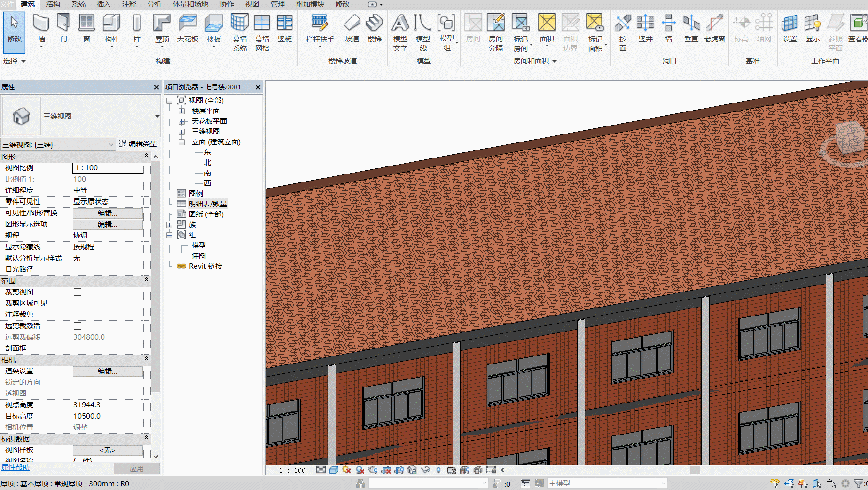Click 编辑 button for 渲染设置
The height and width of the screenshot is (490, 868).
[x=108, y=371]
